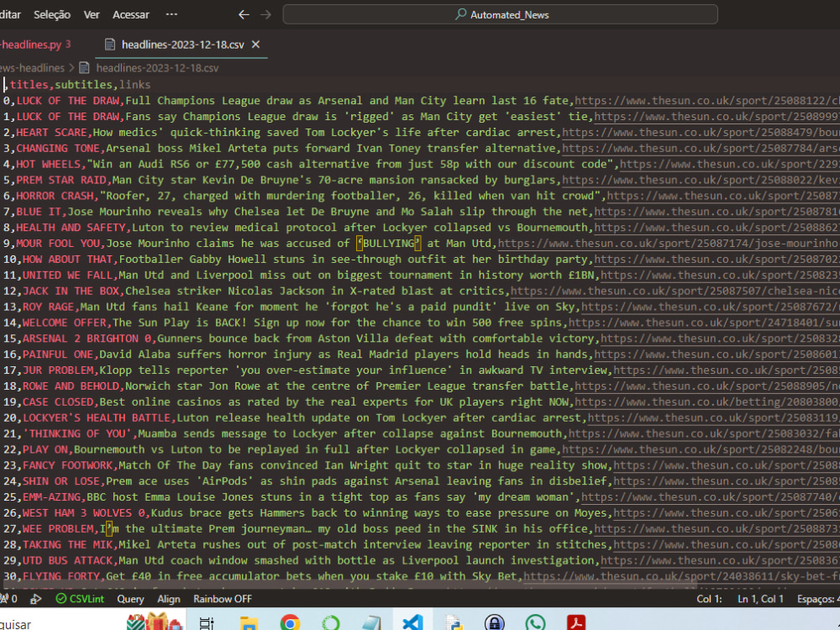The image size is (840, 630).
Task: Click the gift decoration icon in taskbar search
Action: pyautogui.click(x=155, y=622)
